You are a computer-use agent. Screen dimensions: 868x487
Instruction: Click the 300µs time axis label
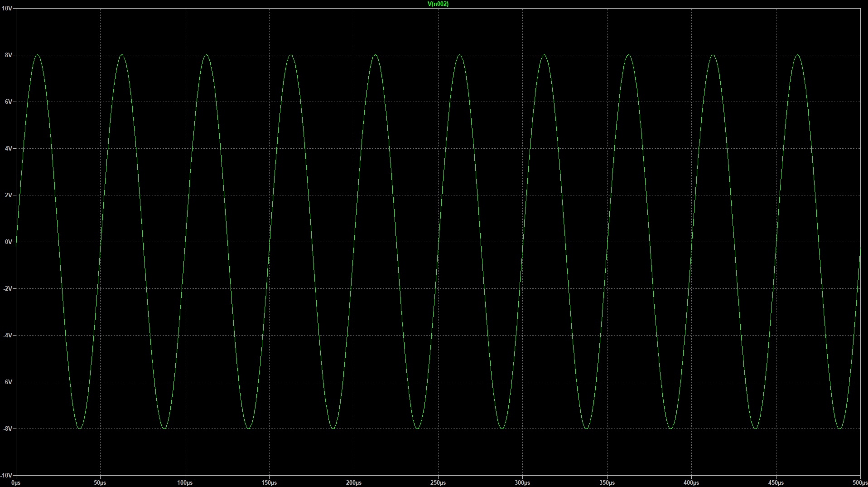click(522, 483)
